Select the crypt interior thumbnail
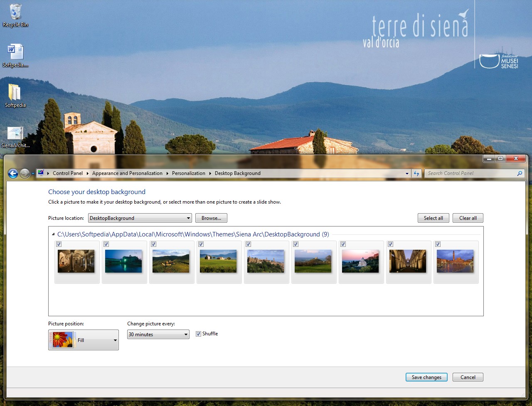Viewport: 532px width, 406px height. [76, 261]
